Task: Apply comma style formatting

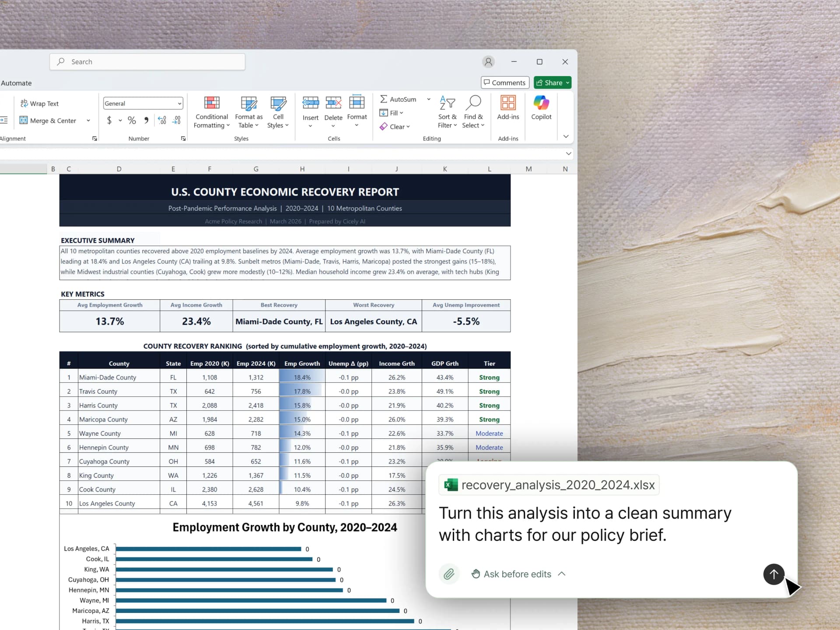Action: pos(146,120)
